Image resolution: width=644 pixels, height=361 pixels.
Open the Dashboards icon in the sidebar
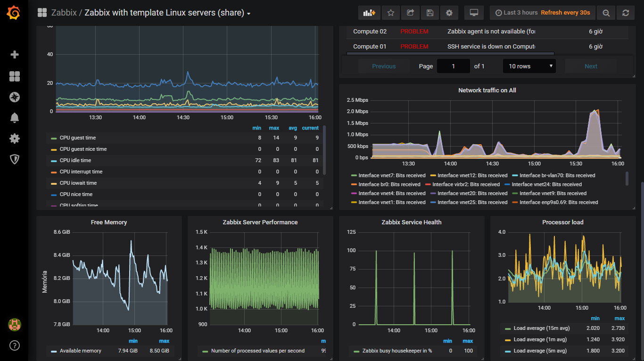[15, 76]
